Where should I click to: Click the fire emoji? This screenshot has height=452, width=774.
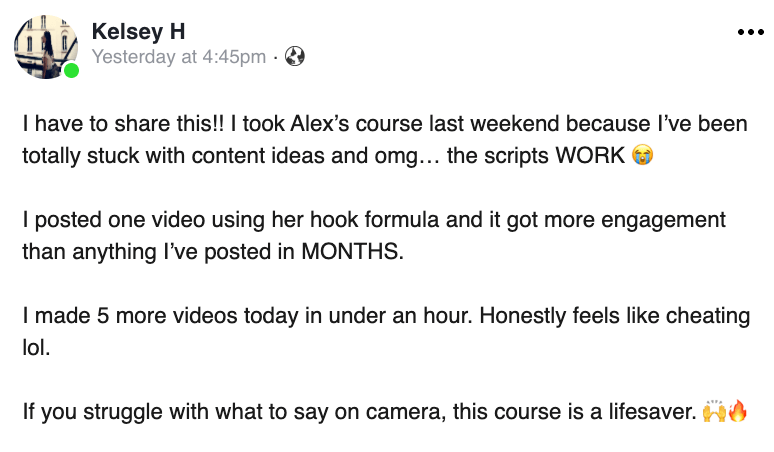tap(738, 411)
